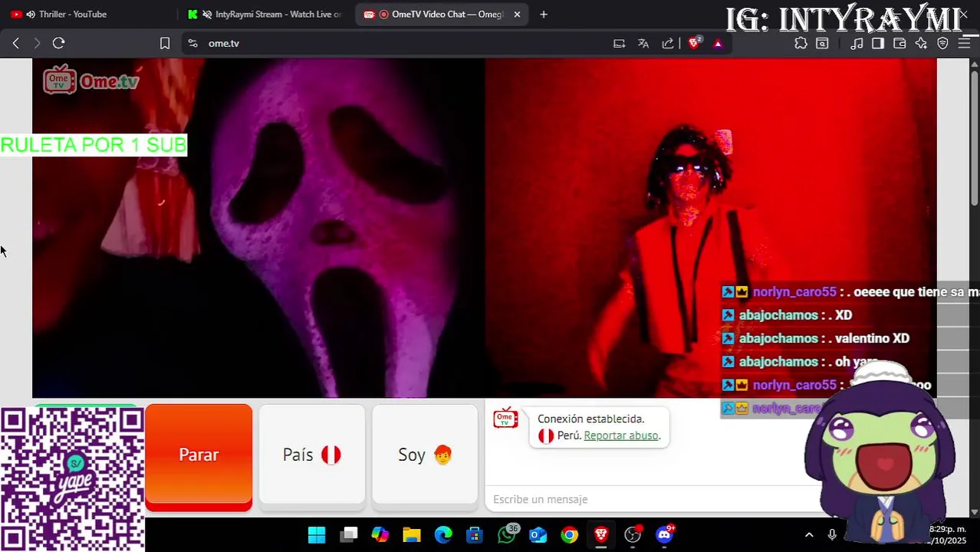
Task: Open the País country selector
Action: pyautogui.click(x=311, y=455)
